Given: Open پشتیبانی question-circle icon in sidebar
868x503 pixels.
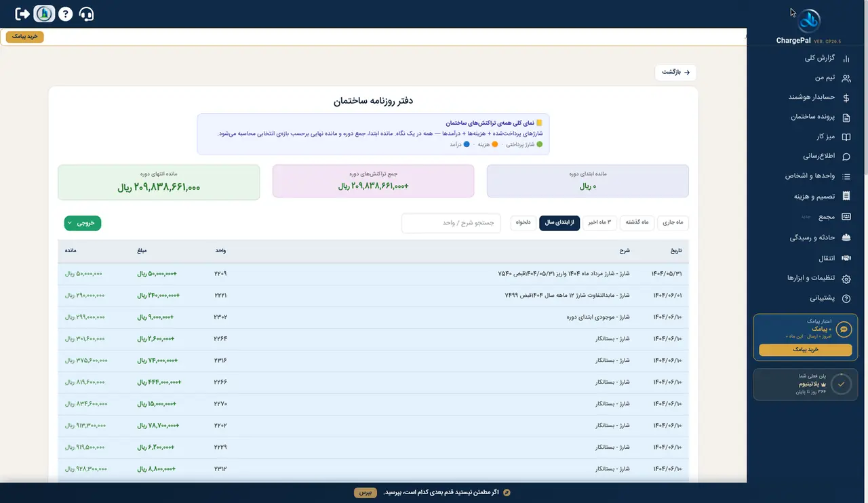Looking at the screenshot, I should pyautogui.click(x=846, y=298).
